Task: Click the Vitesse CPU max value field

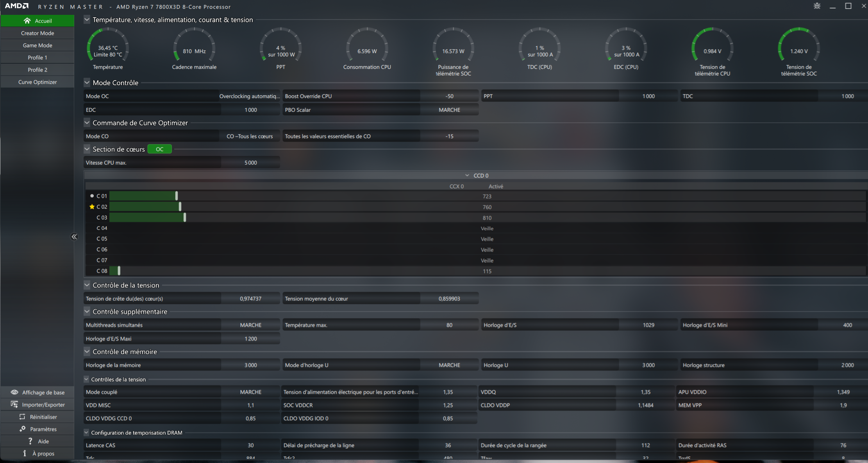Action: coord(250,163)
